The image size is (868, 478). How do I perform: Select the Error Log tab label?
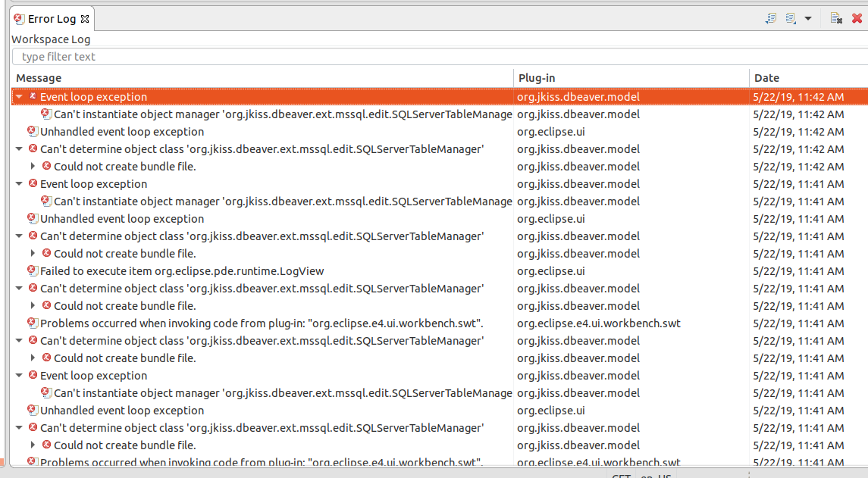tap(52, 19)
